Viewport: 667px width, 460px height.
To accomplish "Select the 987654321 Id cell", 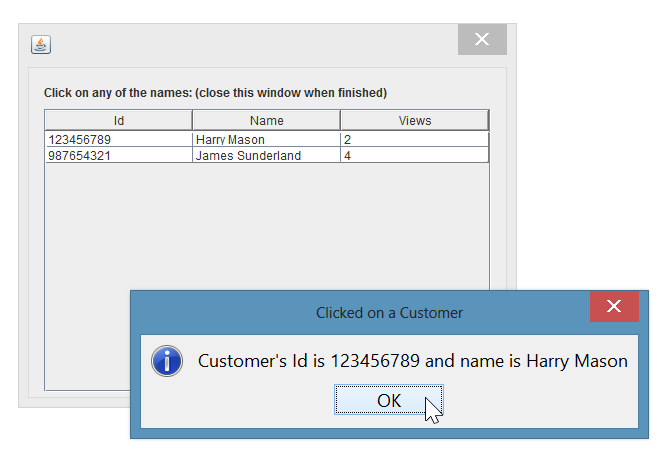I will click(119, 156).
